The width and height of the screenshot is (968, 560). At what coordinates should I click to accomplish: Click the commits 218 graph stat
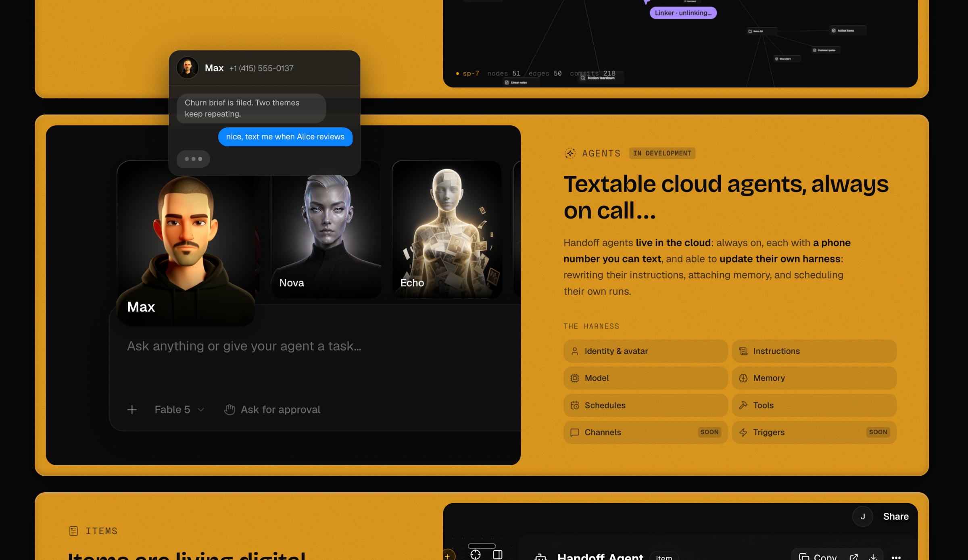pos(592,73)
